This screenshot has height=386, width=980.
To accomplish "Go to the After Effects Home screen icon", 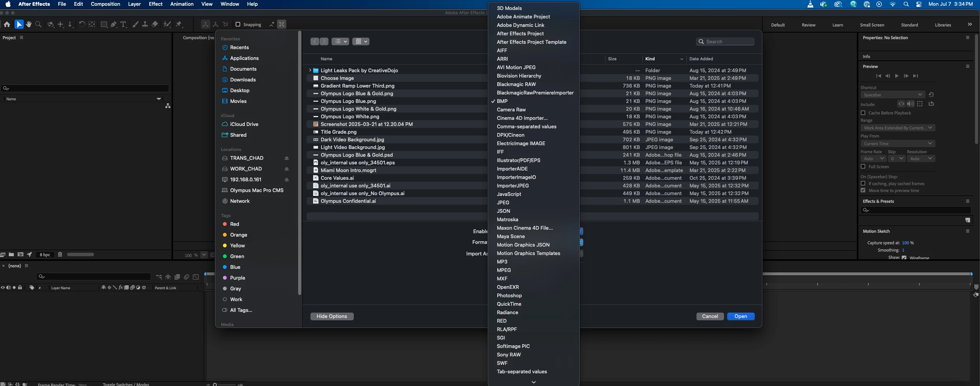I will (7, 25).
